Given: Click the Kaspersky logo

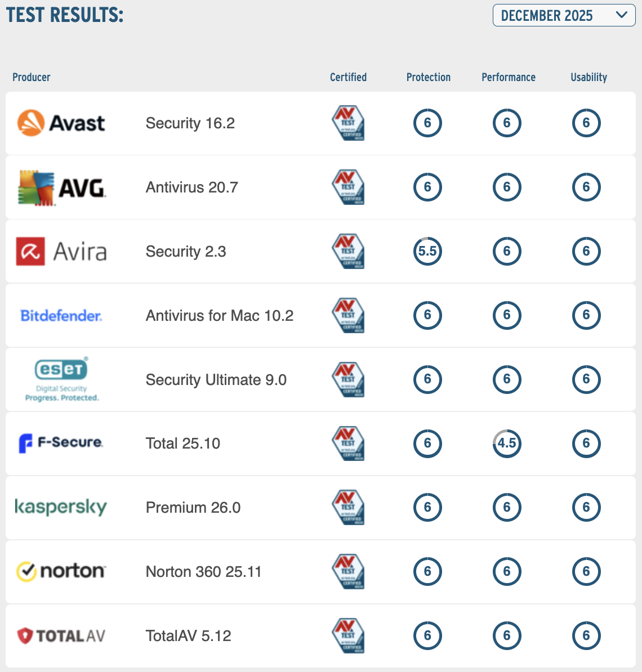Looking at the screenshot, I should click(x=61, y=507).
